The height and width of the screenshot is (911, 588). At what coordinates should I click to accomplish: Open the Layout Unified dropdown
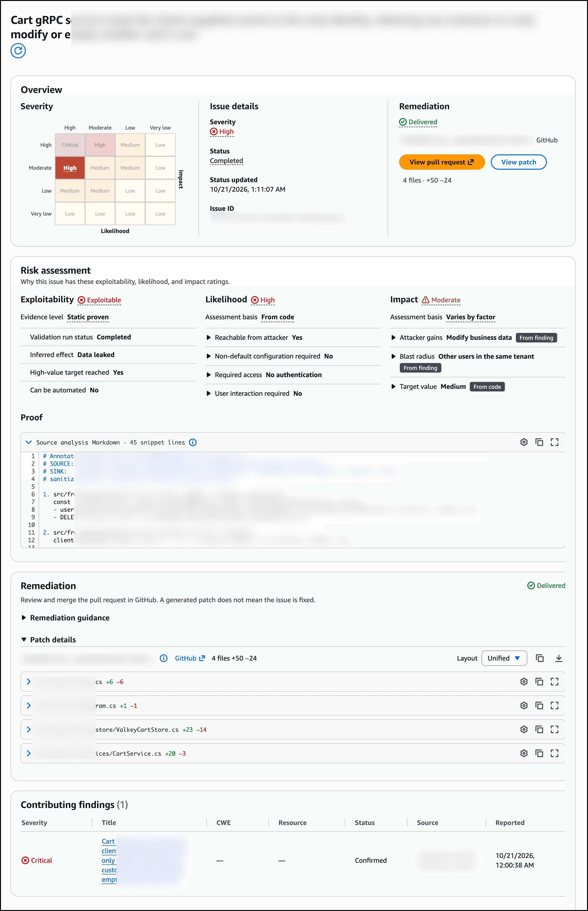click(x=504, y=658)
